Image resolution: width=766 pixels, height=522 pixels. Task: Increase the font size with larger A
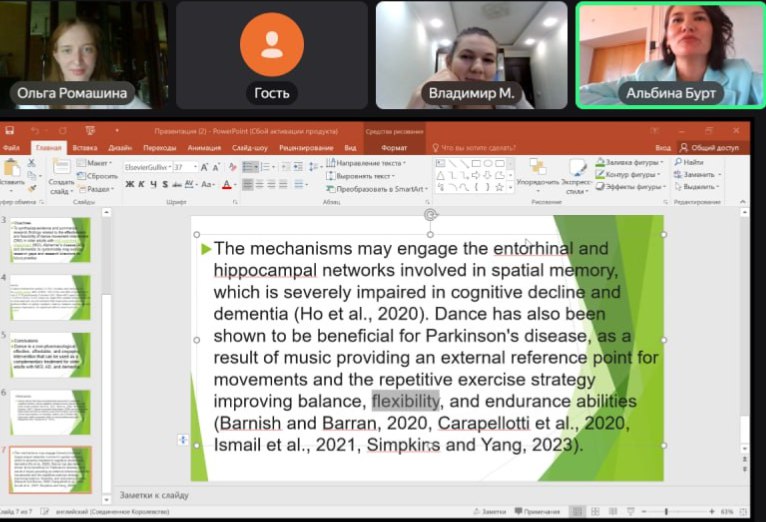tap(205, 167)
